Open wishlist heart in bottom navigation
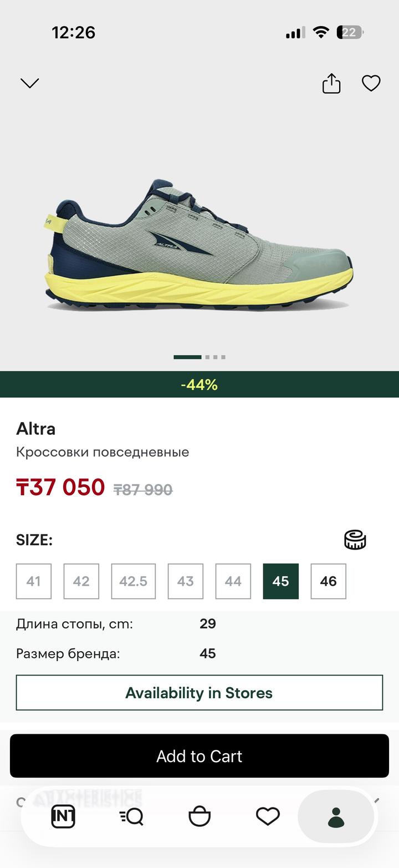Screen dimensions: 399x868 (268, 816)
